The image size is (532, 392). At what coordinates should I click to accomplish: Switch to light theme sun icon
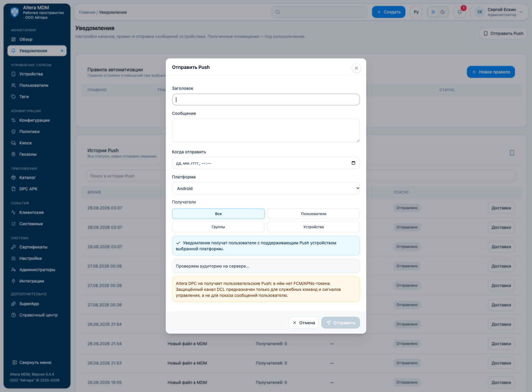pos(433,12)
